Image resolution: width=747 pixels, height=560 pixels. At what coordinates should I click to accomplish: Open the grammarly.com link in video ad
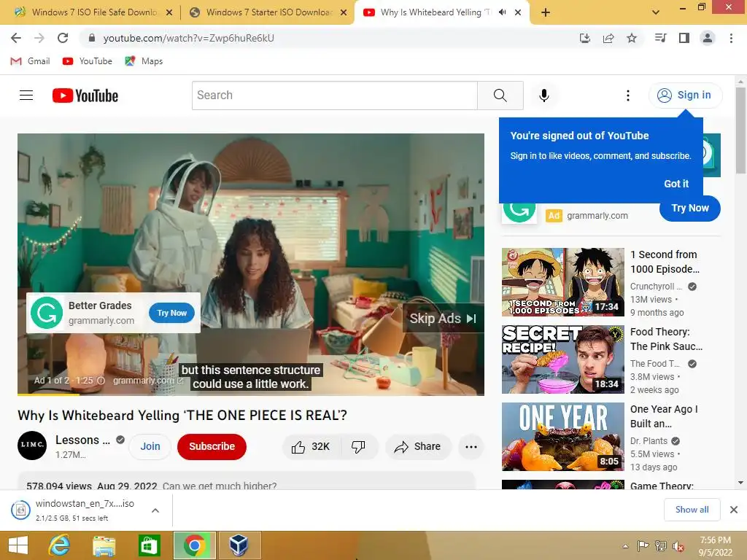[147, 381]
